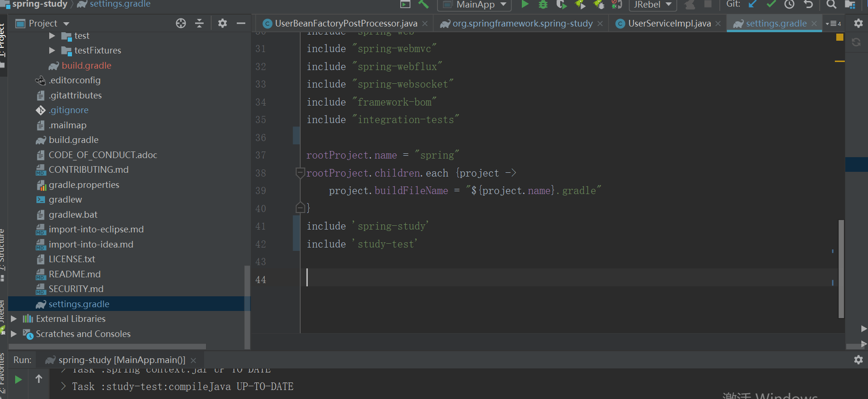Open Git history clock icon
This screenshot has height=399, width=868.
click(x=789, y=4)
